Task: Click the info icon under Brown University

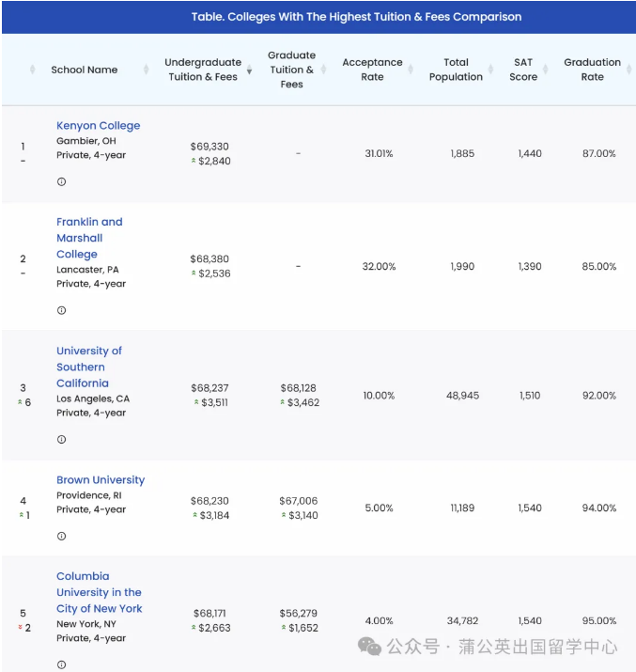Action: pyautogui.click(x=62, y=536)
